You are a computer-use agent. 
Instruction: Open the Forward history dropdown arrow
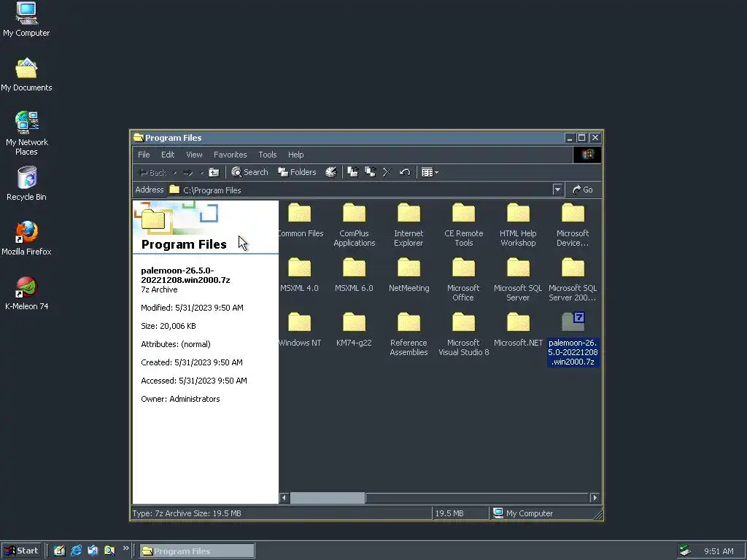point(201,173)
